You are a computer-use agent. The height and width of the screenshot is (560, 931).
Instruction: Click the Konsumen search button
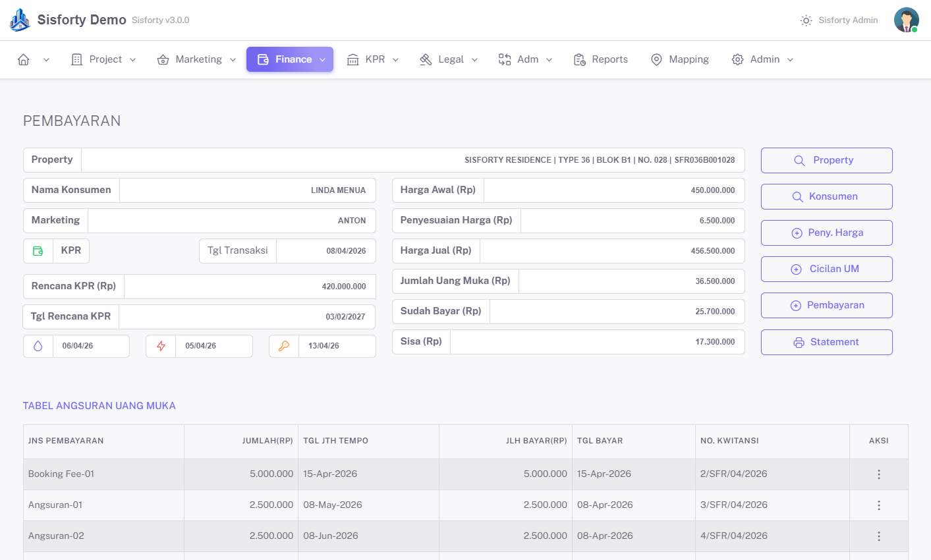point(827,196)
